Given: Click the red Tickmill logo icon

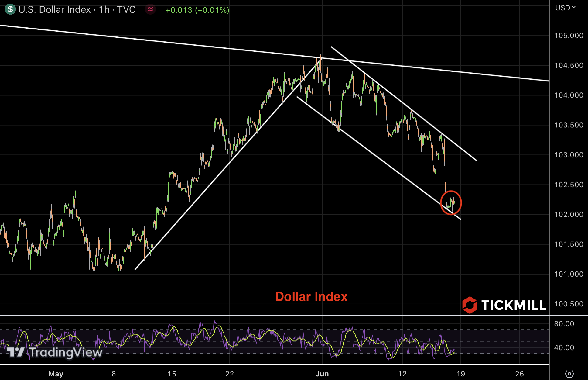Looking at the screenshot, I should click(x=470, y=305).
